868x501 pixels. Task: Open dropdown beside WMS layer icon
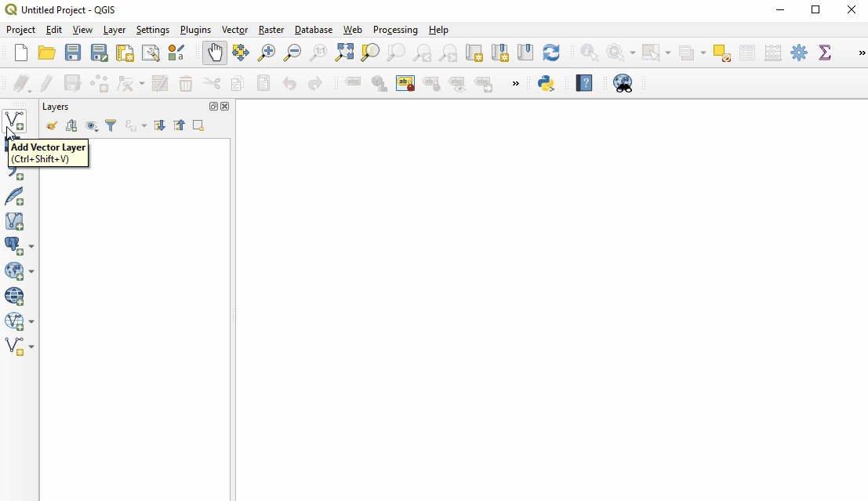tap(31, 271)
